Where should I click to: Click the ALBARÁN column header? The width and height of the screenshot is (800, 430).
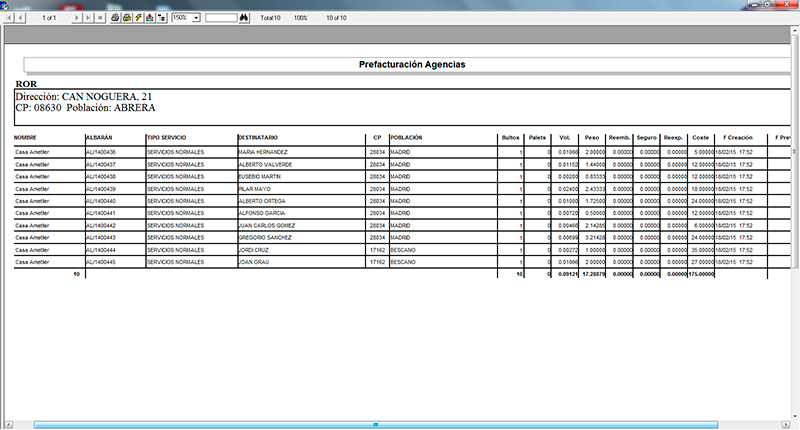click(x=99, y=138)
